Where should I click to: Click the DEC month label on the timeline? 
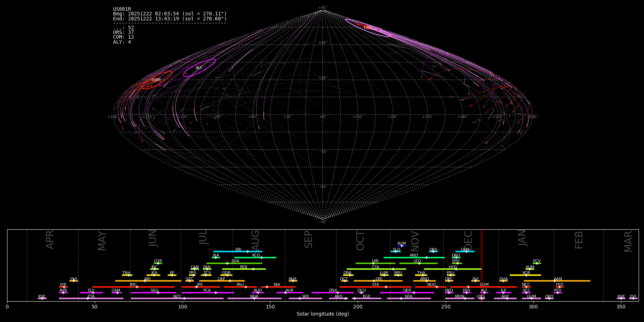coord(468,240)
